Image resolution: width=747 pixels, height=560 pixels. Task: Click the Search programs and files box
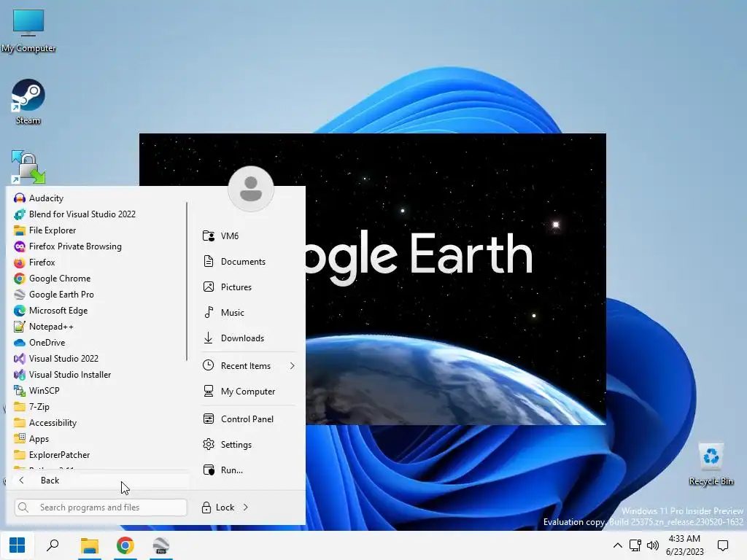pyautogui.click(x=101, y=507)
